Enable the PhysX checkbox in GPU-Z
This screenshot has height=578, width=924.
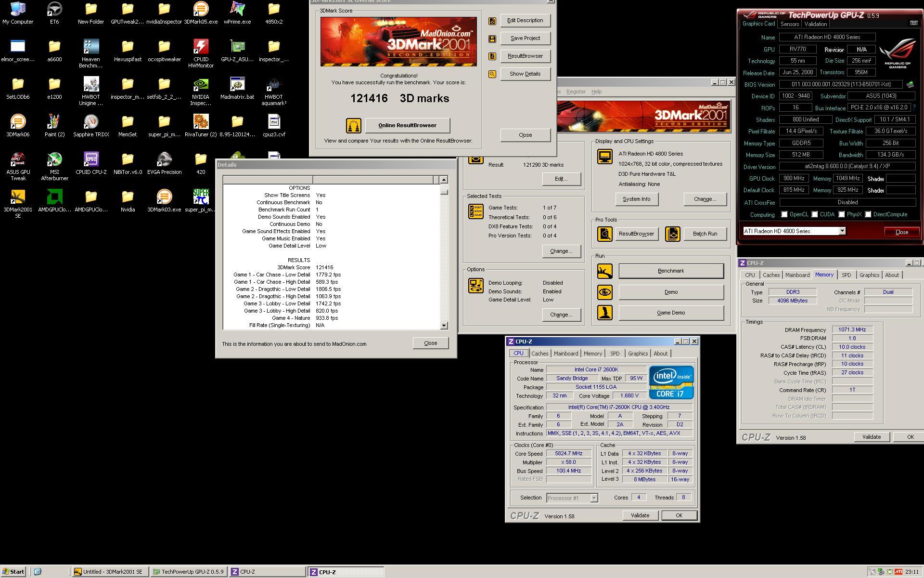(842, 214)
